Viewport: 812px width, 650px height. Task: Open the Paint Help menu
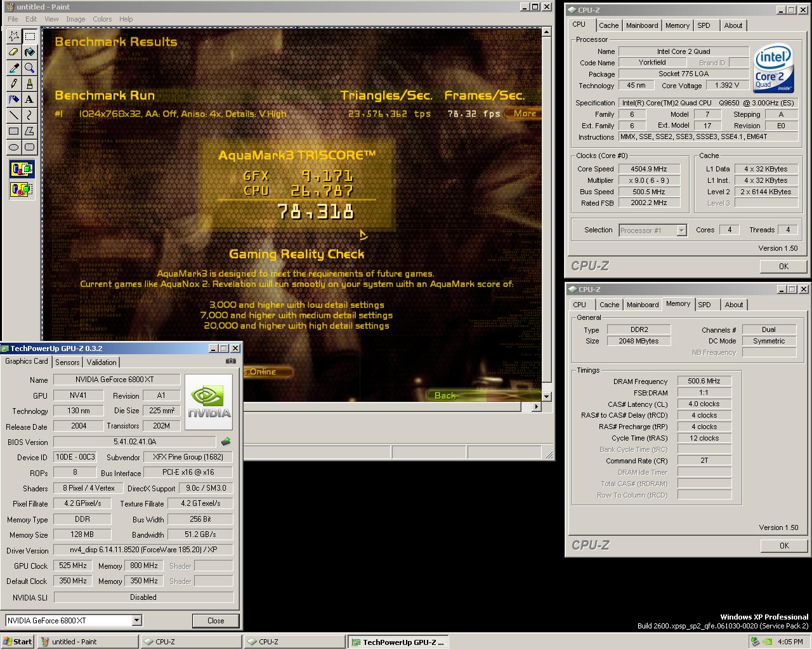[126, 19]
